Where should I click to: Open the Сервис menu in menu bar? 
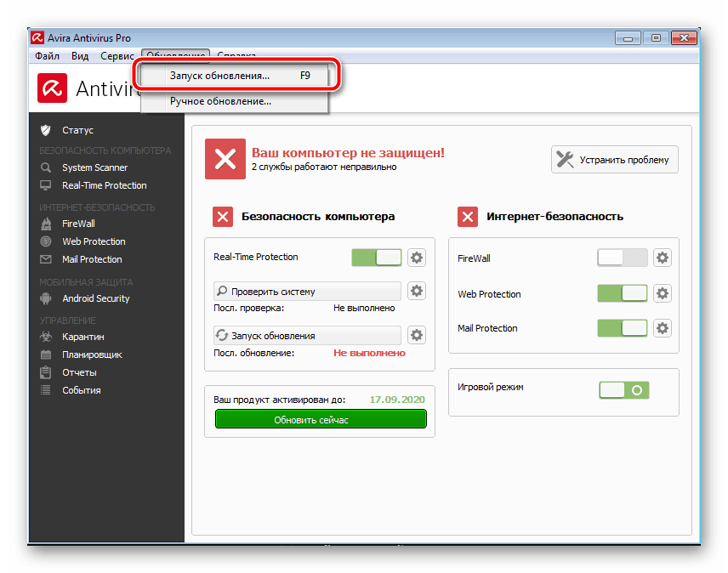tap(117, 55)
